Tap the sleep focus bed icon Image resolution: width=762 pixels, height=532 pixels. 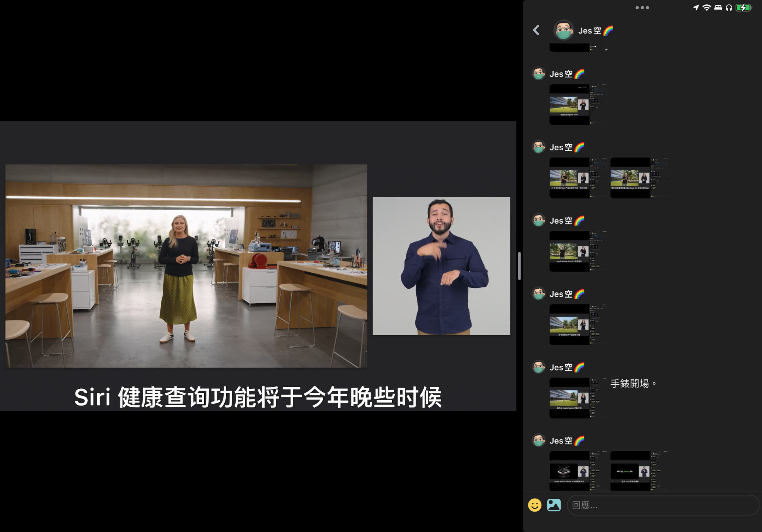718,7
